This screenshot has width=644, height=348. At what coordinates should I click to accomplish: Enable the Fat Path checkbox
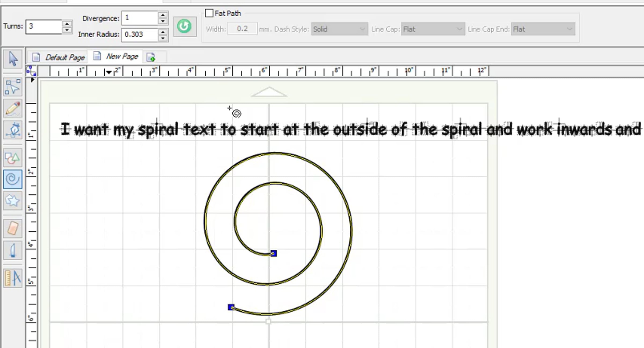coord(209,13)
